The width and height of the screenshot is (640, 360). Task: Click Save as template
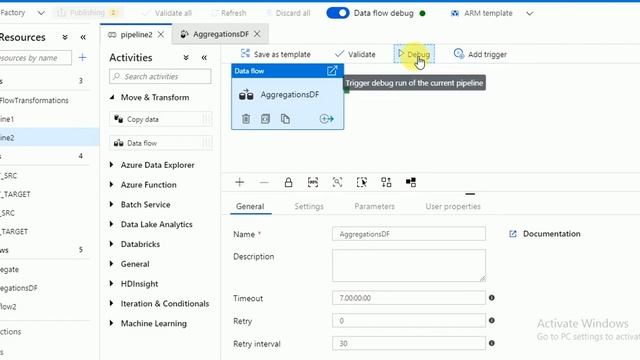pos(276,54)
